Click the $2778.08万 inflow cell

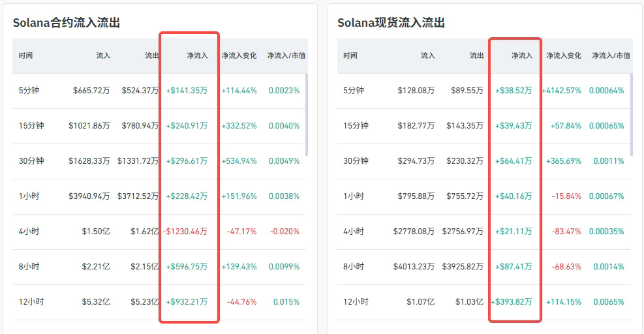click(414, 232)
